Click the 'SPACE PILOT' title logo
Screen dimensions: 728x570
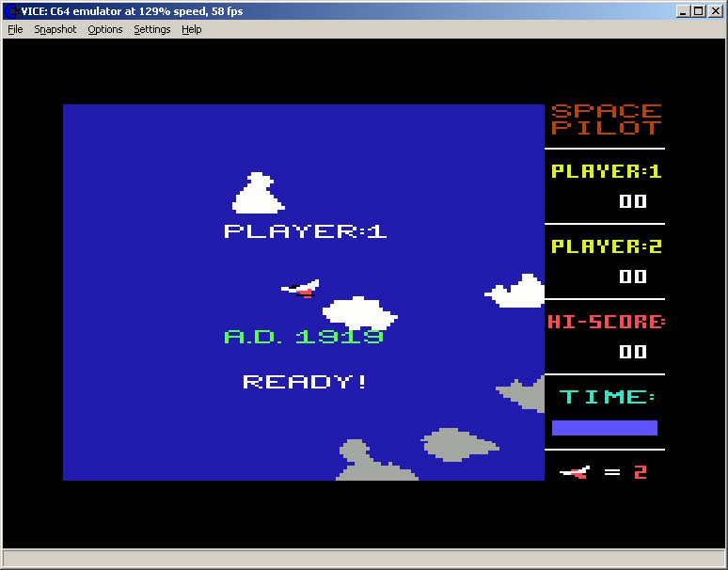(x=607, y=119)
